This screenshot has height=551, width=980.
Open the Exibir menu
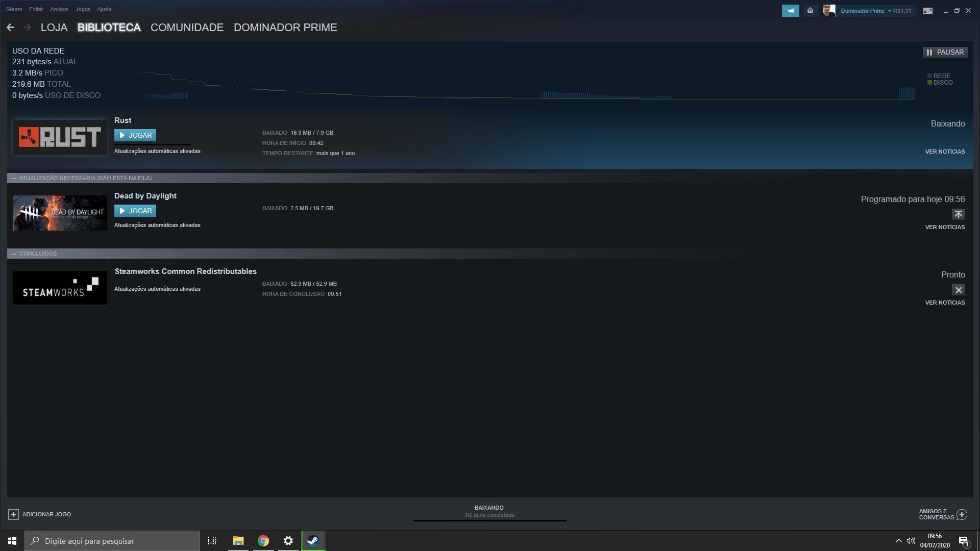[x=36, y=9]
